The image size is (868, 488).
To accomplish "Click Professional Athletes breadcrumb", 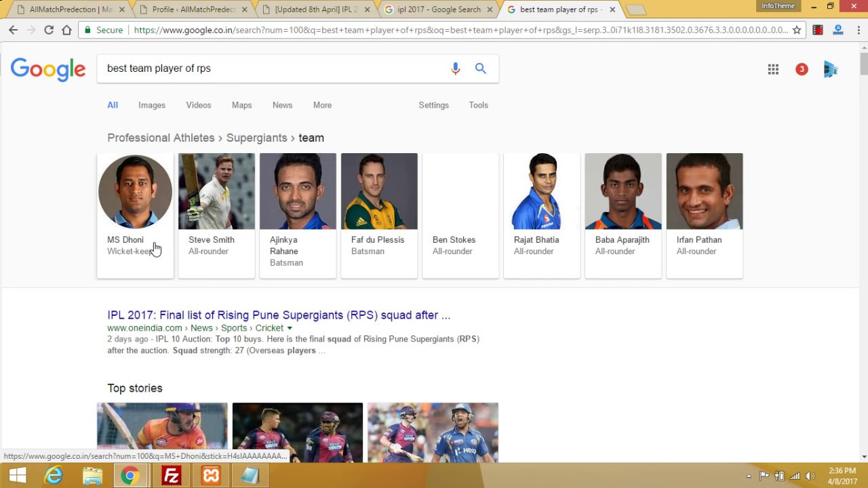I will pyautogui.click(x=161, y=138).
